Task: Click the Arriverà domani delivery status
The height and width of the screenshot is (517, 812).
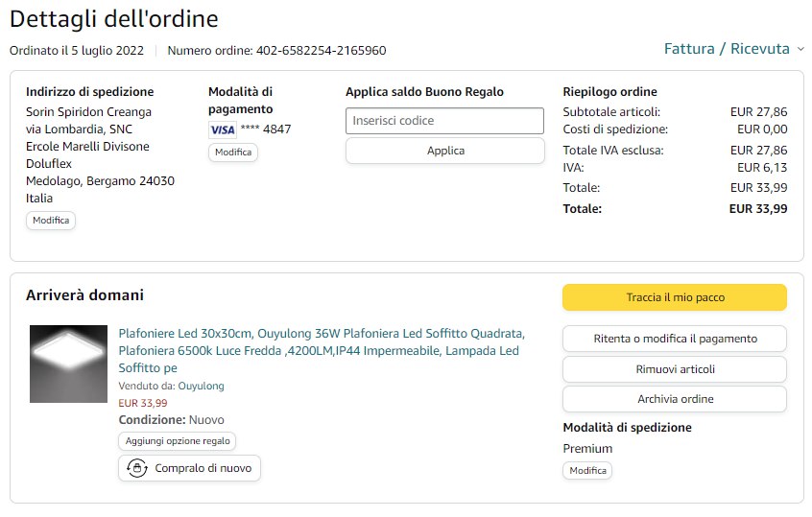Action: point(84,295)
